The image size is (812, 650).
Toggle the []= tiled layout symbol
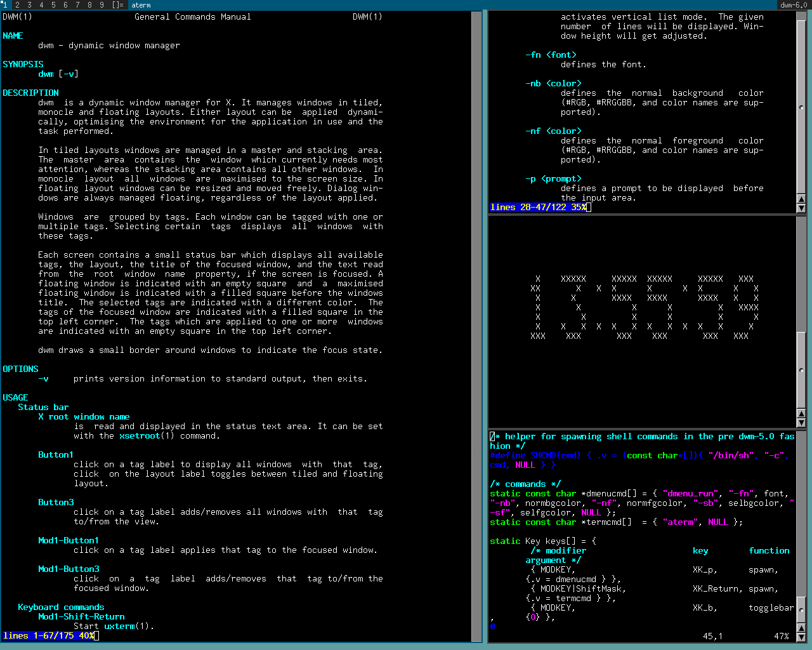118,5
